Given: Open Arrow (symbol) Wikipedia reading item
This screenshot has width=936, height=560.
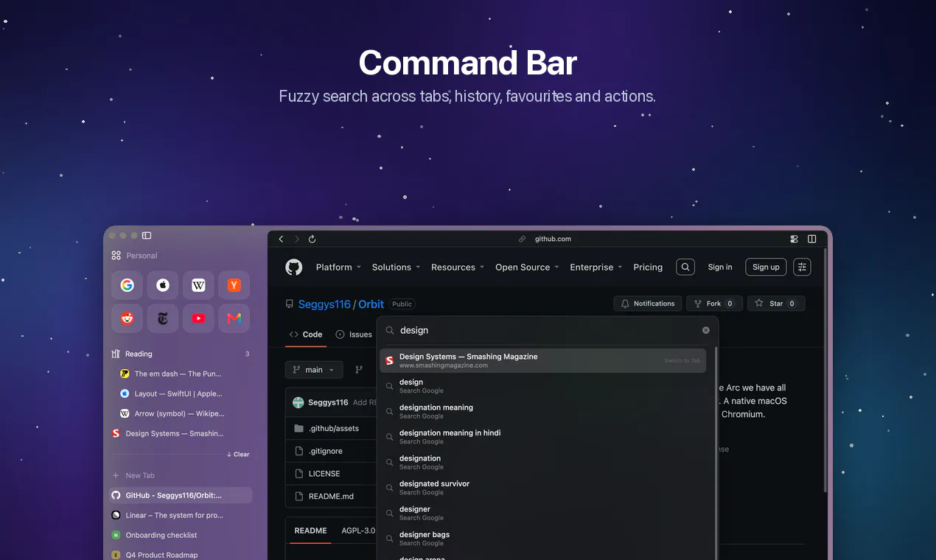Looking at the screenshot, I should click(184, 413).
